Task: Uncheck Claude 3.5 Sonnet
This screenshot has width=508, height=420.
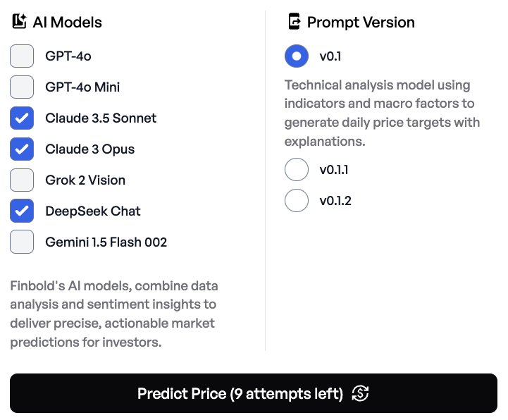Action: 22,118
